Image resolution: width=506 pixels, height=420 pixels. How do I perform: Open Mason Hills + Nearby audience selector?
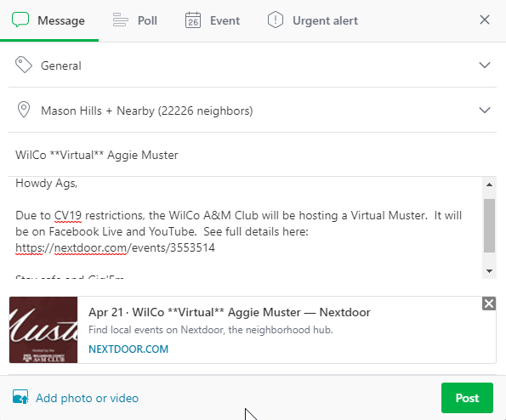[x=253, y=110]
